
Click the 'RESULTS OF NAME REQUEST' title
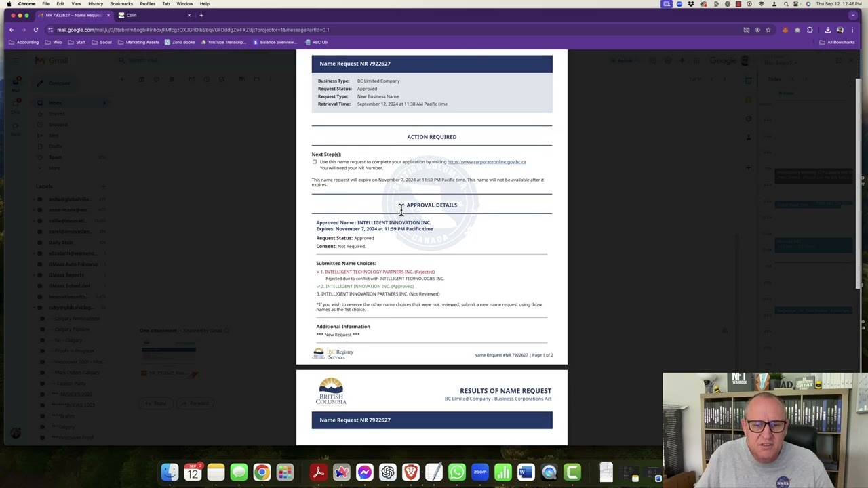pos(506,391)
